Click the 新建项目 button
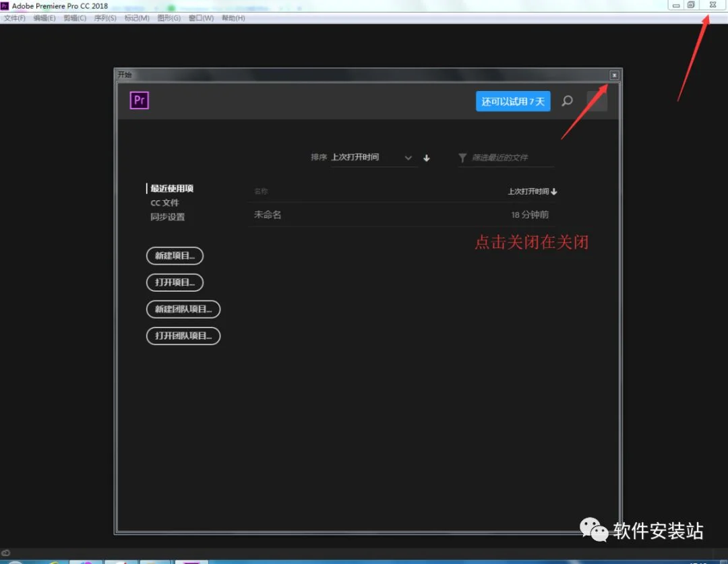The height and width of the screenshot is (564, 728). pyautogui.click(x=175, y=256)
